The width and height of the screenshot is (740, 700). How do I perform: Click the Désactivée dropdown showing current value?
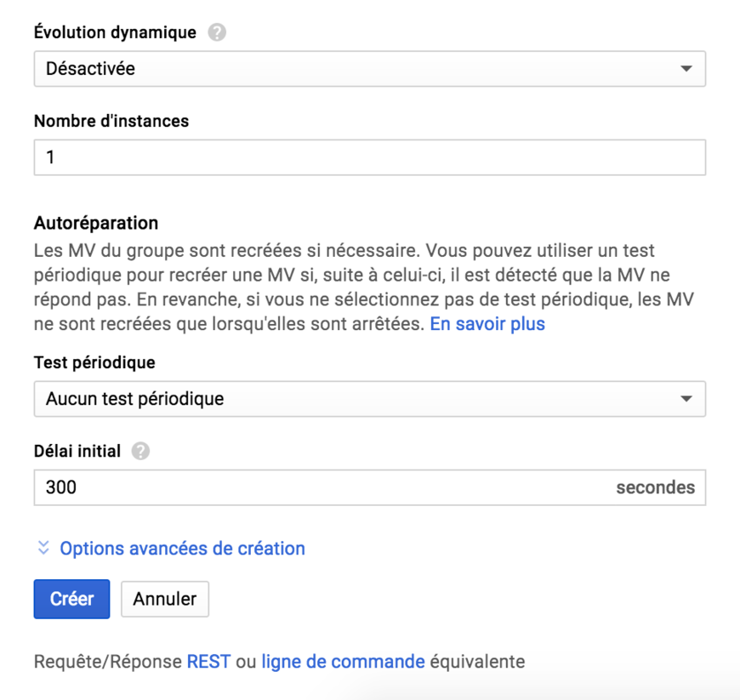(370, 68)
